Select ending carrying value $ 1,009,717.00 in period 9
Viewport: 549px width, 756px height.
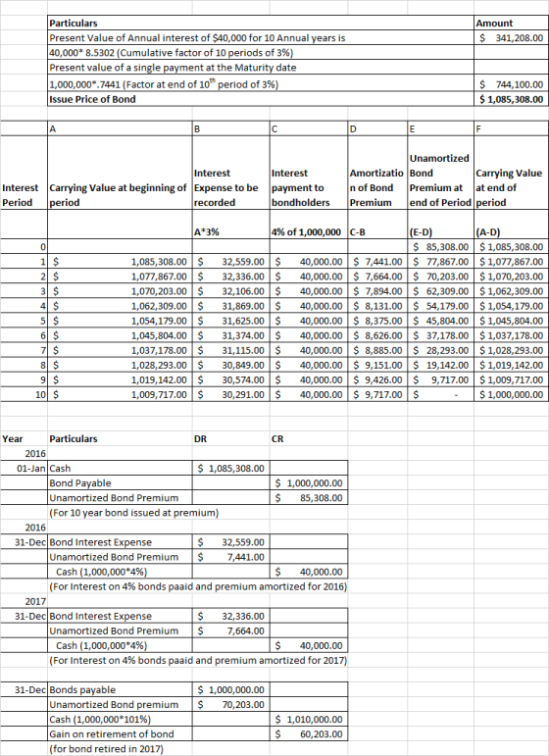point(512,379)
